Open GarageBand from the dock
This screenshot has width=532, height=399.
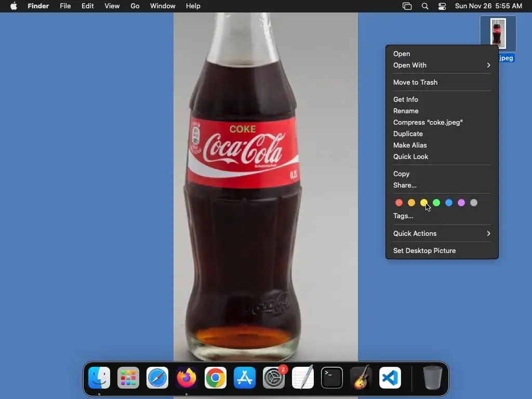[361, 378]
